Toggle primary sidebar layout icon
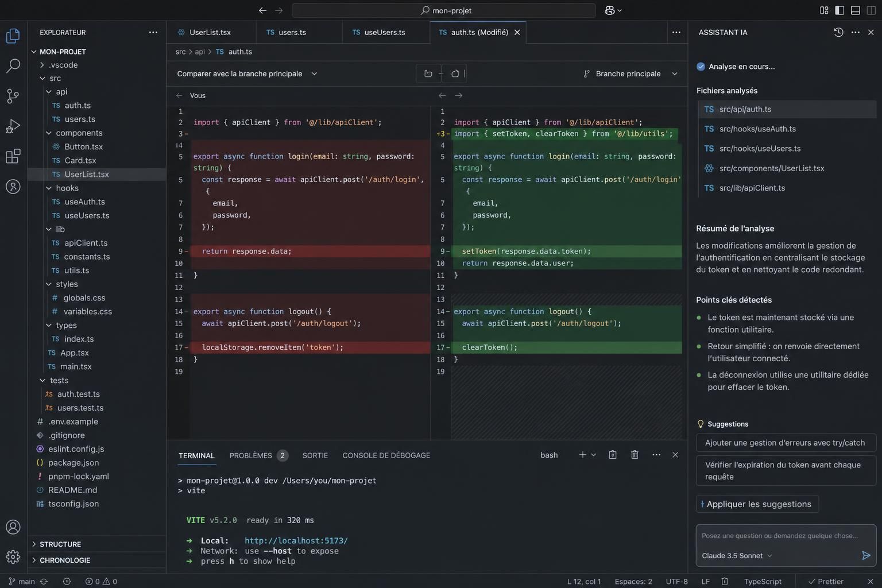This screenshot has width=882, height=588. [x=840, y=10]
